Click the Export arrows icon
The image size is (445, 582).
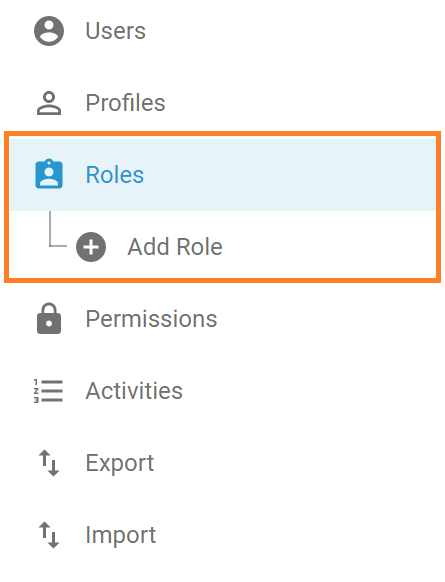click(49, 463)
